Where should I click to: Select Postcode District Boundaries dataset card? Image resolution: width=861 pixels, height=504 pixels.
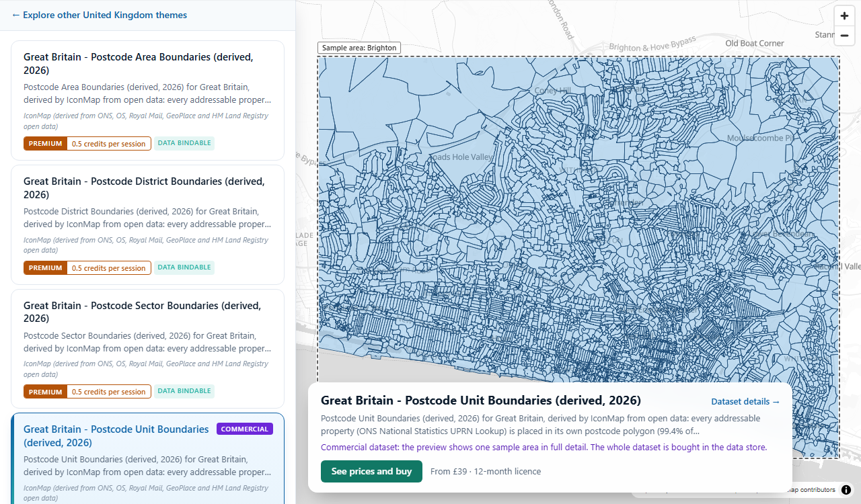click(147, 225)
